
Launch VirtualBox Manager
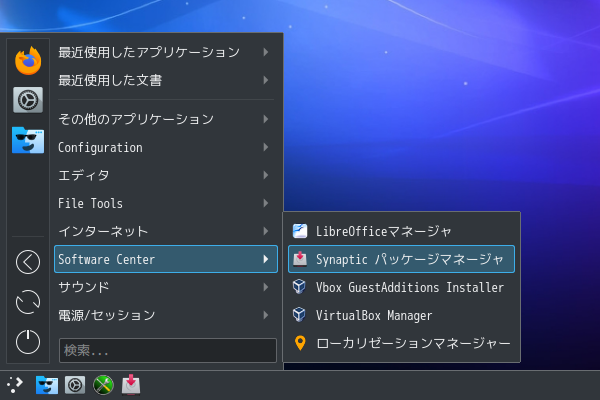401,315
